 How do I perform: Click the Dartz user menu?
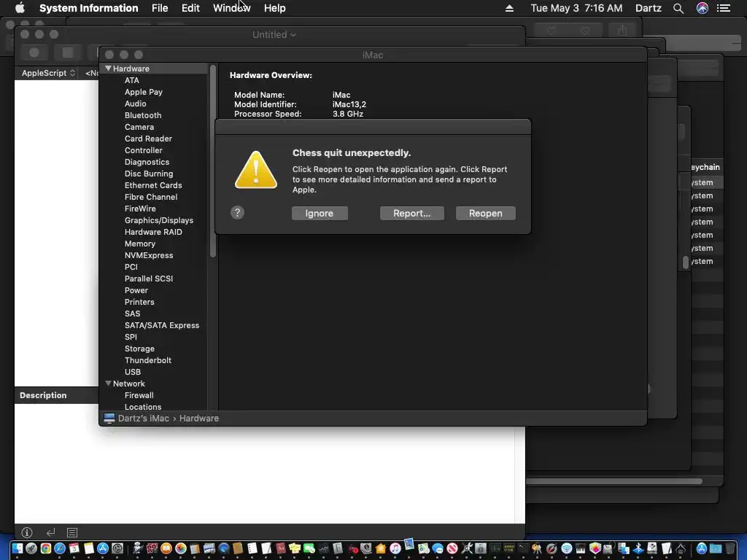[x=648, y=8]
